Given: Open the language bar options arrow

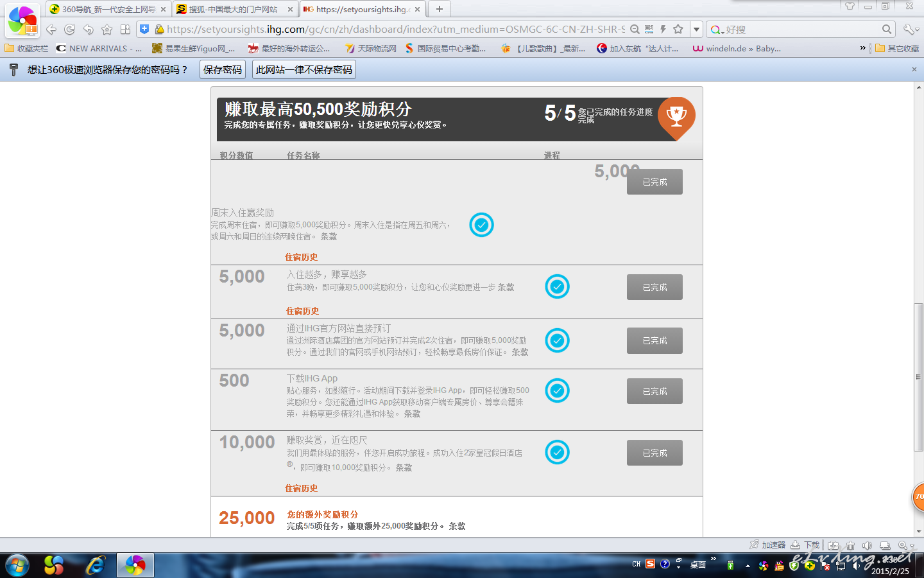Looking at the screenshot, I should point(678,568).
